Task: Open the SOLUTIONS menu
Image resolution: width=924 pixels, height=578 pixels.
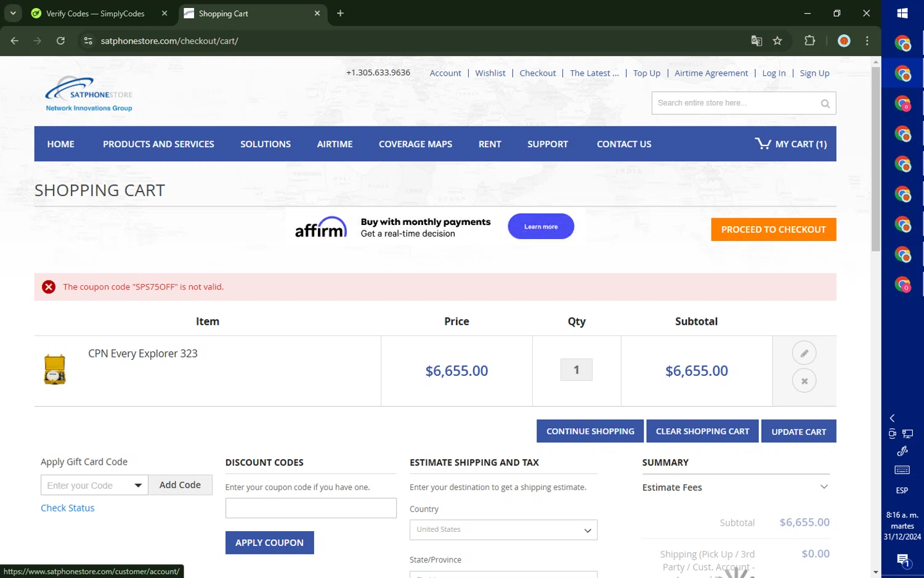Action: click(x=265, y=144)
